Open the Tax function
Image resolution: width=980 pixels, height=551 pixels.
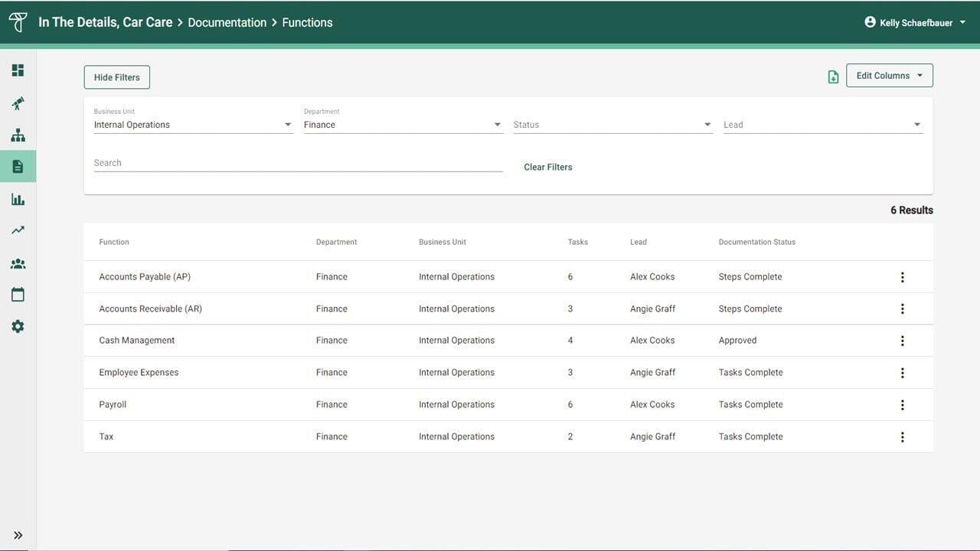coord(106,437)
